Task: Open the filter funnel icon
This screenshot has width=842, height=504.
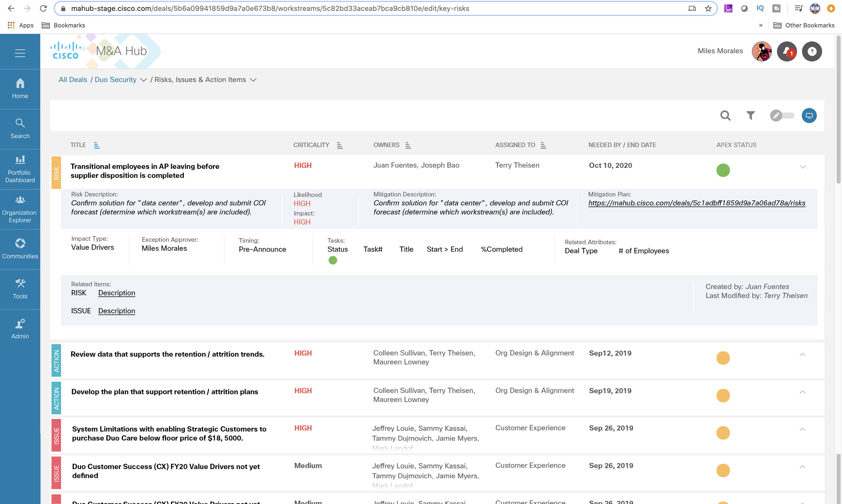Action: pos(751,116)
